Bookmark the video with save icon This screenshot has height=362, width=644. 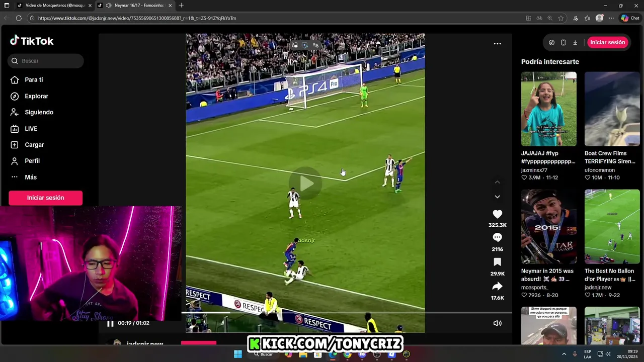(x=497, y=262)
